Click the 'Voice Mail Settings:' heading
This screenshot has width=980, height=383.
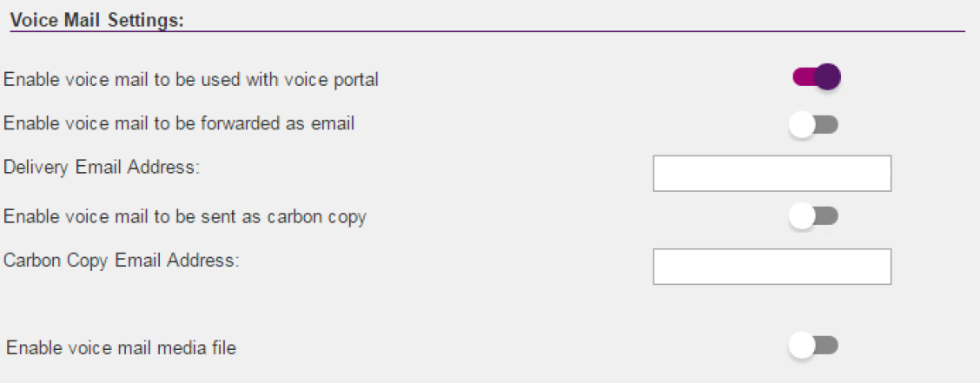click(96, 21)
